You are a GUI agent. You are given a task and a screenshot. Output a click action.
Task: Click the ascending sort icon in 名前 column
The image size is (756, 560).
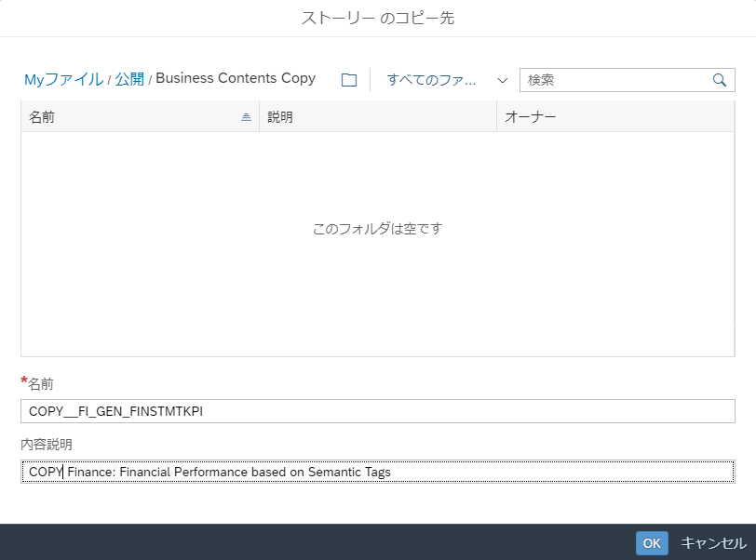246,117
